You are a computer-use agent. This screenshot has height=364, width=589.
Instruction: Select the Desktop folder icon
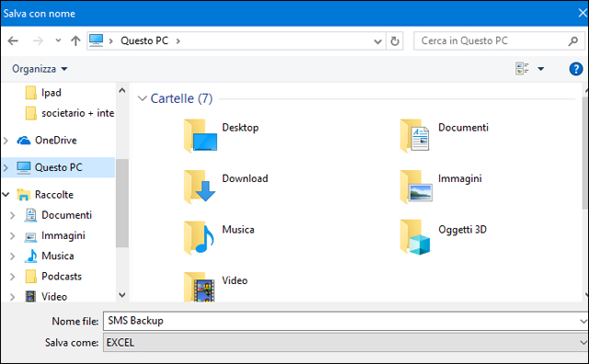(201, 135)
